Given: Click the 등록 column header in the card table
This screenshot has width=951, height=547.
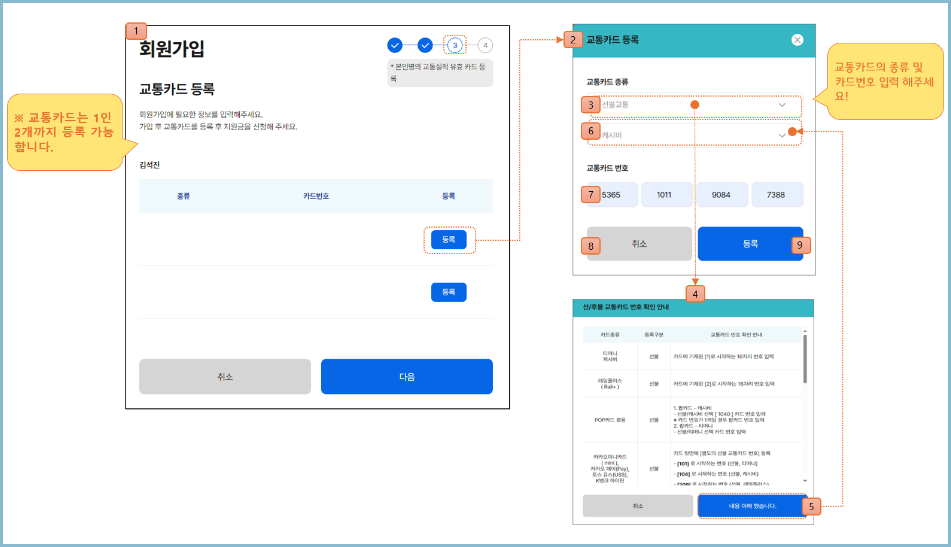Looking at the screenshot, I should (x=449, y=196).
